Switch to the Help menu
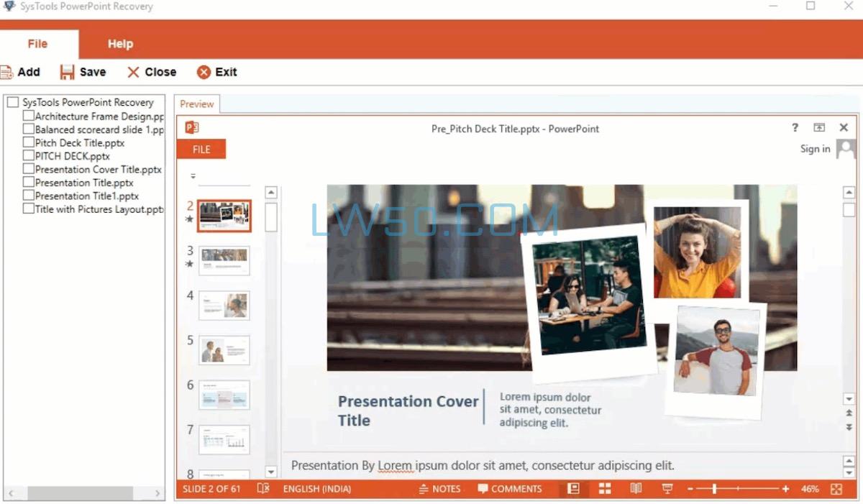This screenshot has height=504, width=863. tap(119, 44)
